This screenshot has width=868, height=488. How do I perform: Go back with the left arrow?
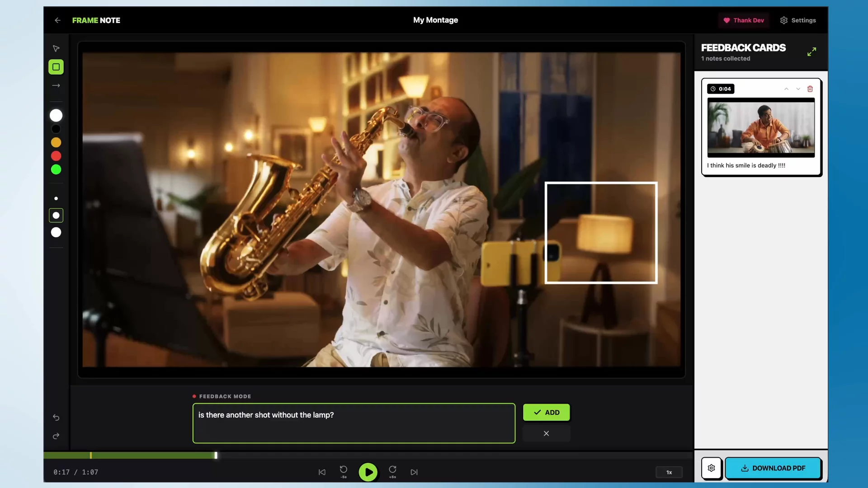[x=57, y=20]
